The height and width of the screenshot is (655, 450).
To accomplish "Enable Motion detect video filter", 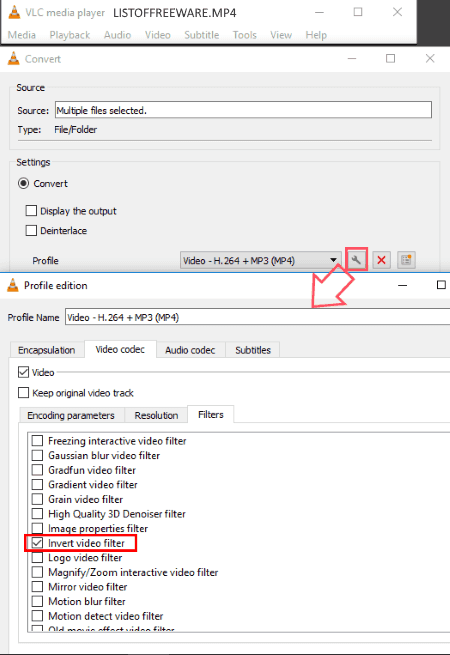I will pos(38,616).
